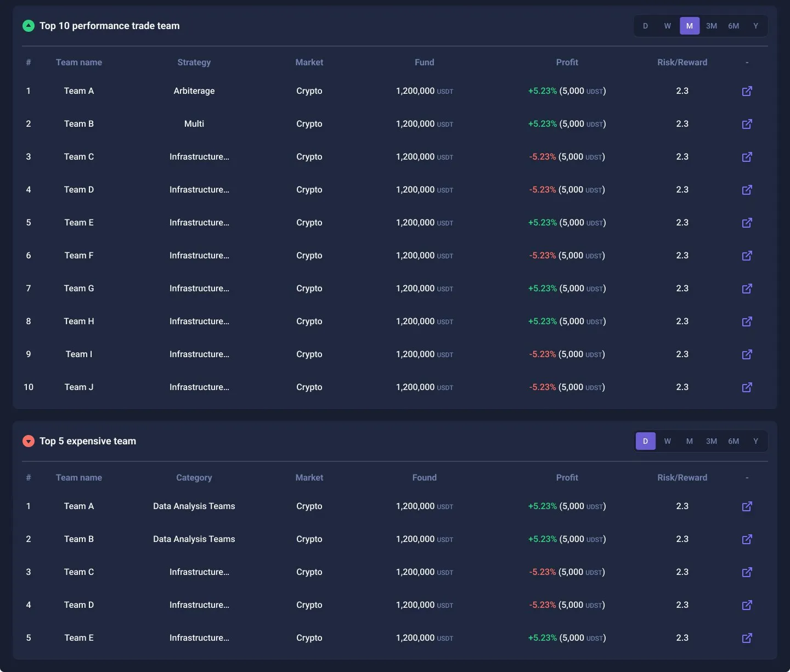
Task: Select M period in Top 5 expensive table
Action: tap(690, 441)
